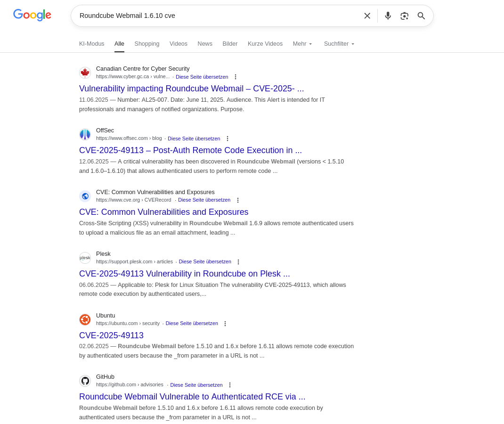The image size is (504, 424).
Task: Open three-dot menu for GitHub result
Action: click(229, 385)
